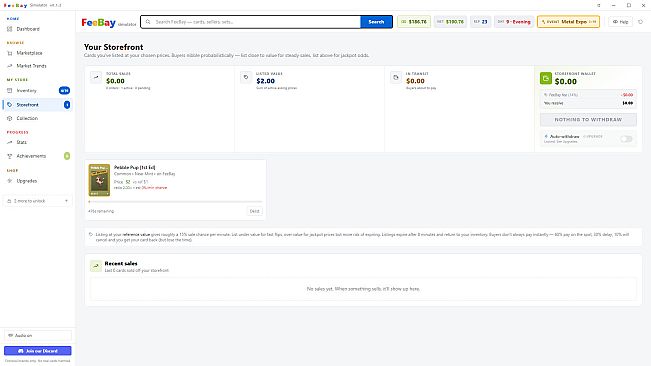Open the Dashboard icon in the sidebar
Viewport: 651px width, 366px height.
coord(10,29)
